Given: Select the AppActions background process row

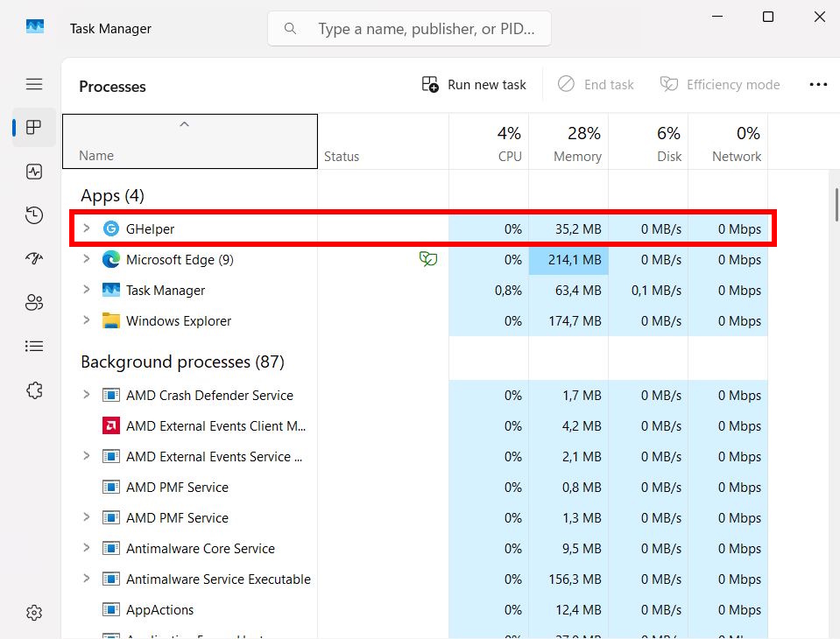Looking at the screenshot, I should click(159, 609).
